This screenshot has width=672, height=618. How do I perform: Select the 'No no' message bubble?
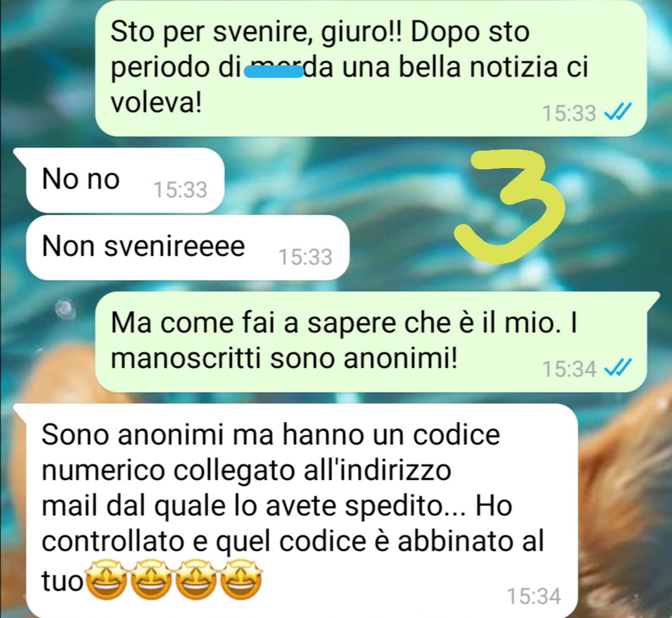coord(124,180)
